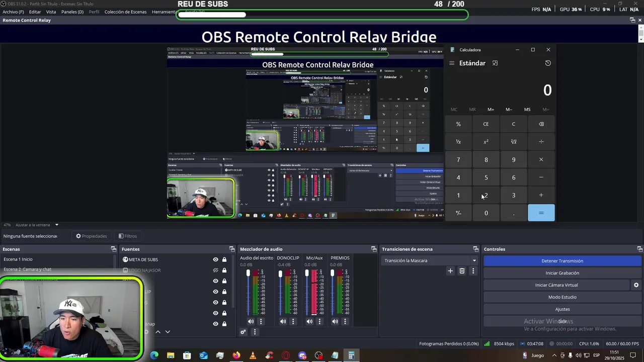The width and height of the screenshot is (644, 362).
Task: Mute the DONOCLIP audio channel
Action: tap(283, 321)
